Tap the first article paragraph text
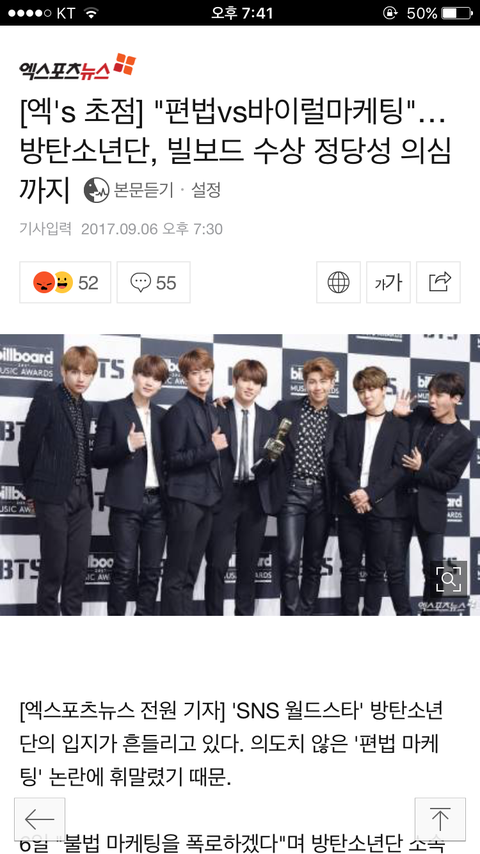Image resolution: width=480 pixels, height=854 pixels. tap(232, 745)
